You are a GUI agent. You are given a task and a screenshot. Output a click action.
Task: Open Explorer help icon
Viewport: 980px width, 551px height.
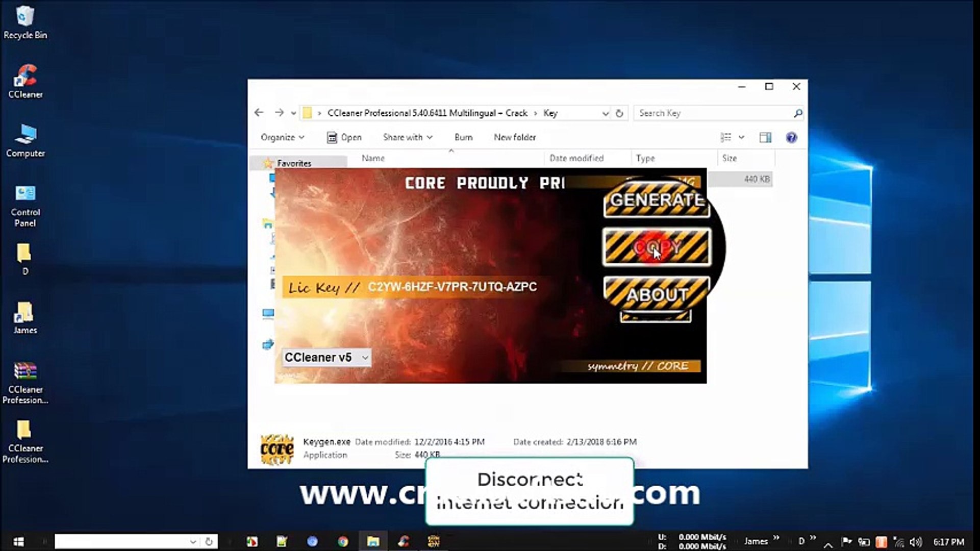pos(791,137)
